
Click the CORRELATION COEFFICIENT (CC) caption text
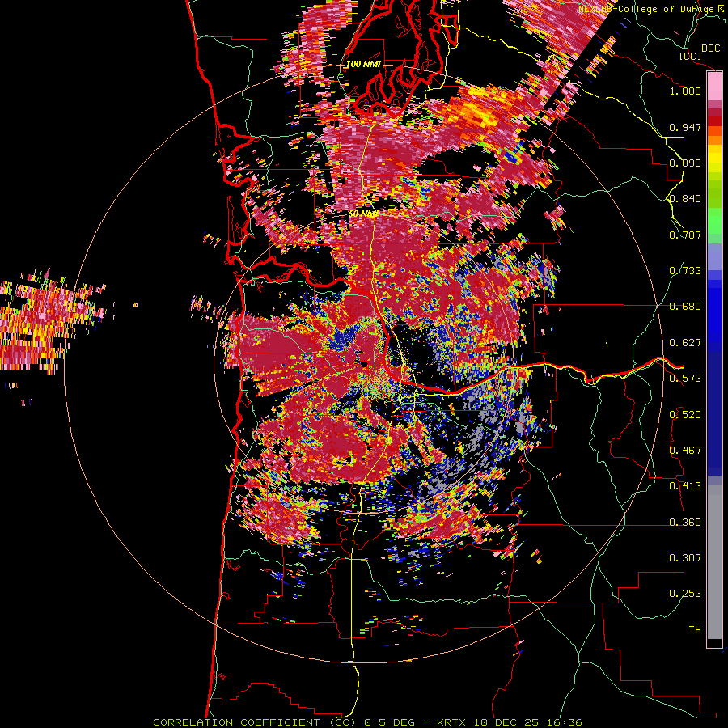click(x=255, y=722)
